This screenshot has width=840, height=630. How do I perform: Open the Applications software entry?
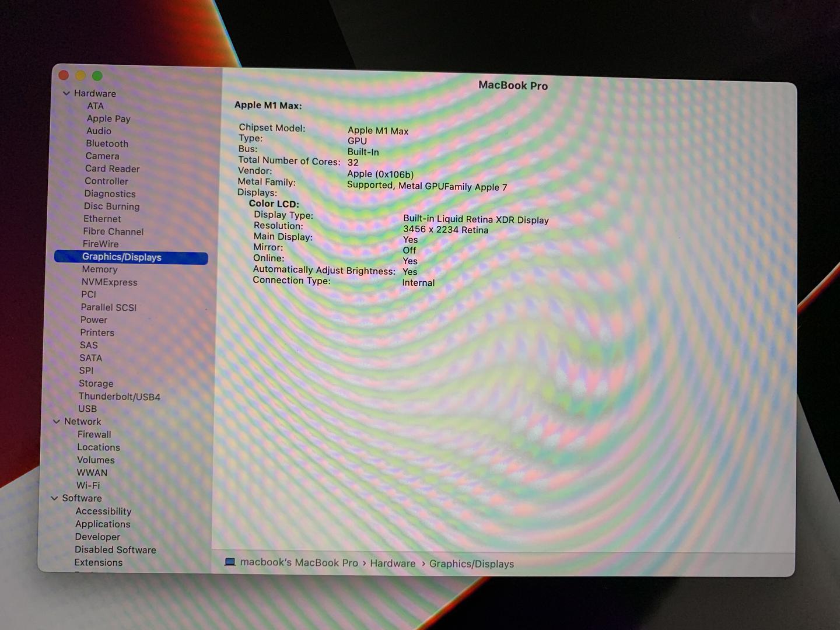tap(103, 524)
